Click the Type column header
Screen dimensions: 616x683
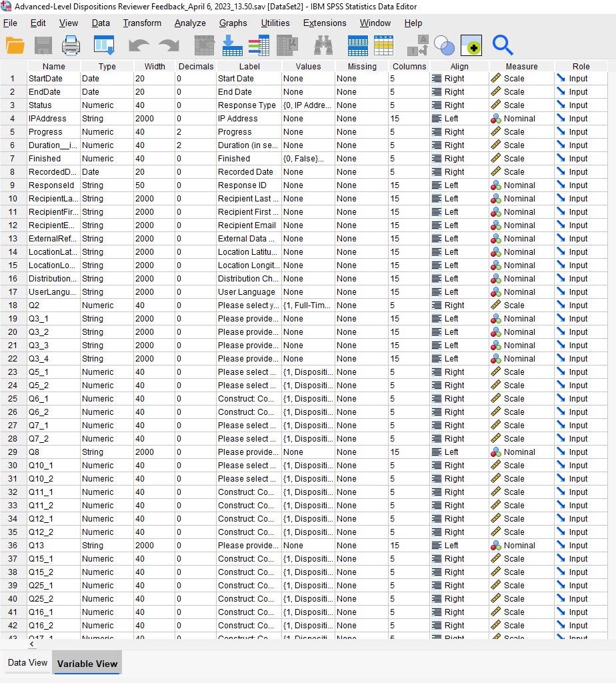click(x=107, y=66)
